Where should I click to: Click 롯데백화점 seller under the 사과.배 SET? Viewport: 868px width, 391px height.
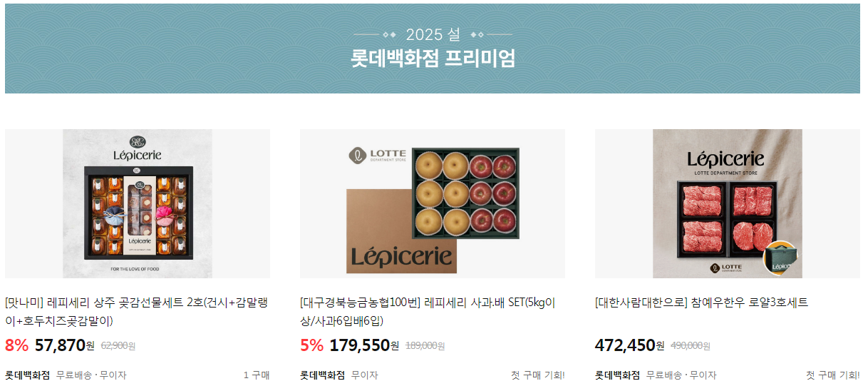(x=323, y=375)
